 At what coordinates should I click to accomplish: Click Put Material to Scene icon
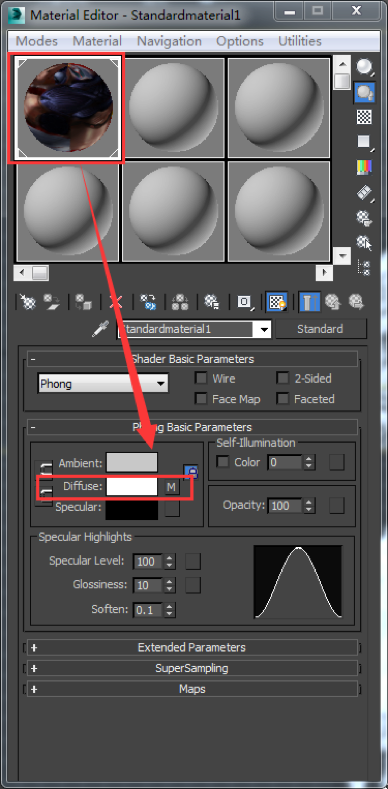[x=52, y=302]
